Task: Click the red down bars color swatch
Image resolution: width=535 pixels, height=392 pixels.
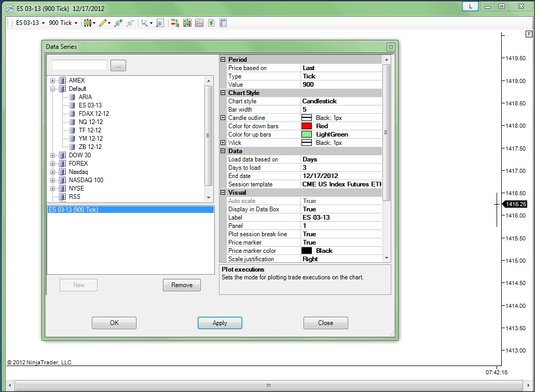Action: coord(306,126)
